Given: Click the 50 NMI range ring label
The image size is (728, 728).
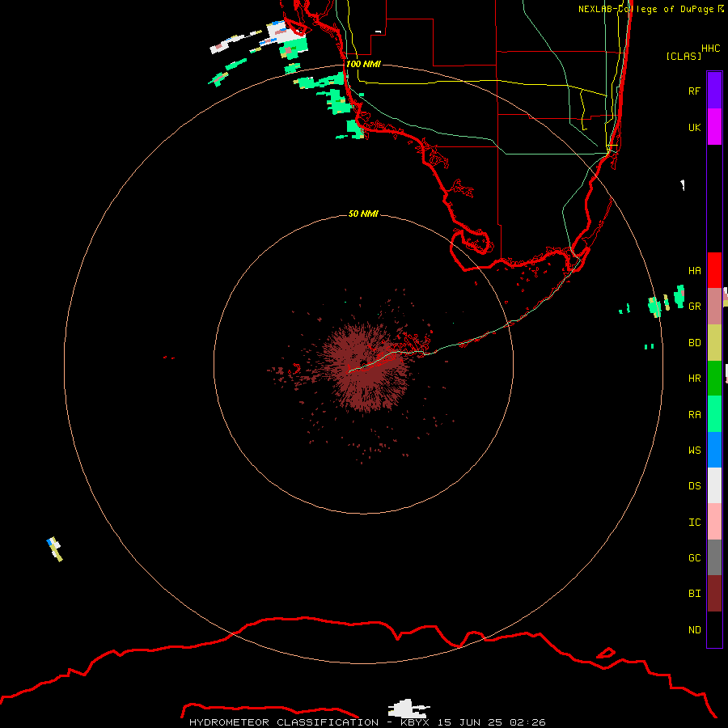Looking at the screenshot, I should [x=363, y=214].
